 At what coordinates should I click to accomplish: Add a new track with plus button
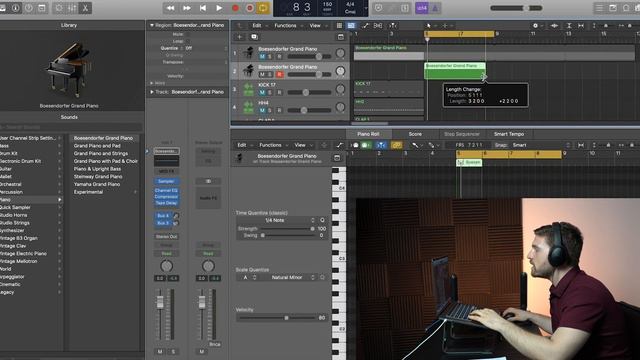(240, 37)
